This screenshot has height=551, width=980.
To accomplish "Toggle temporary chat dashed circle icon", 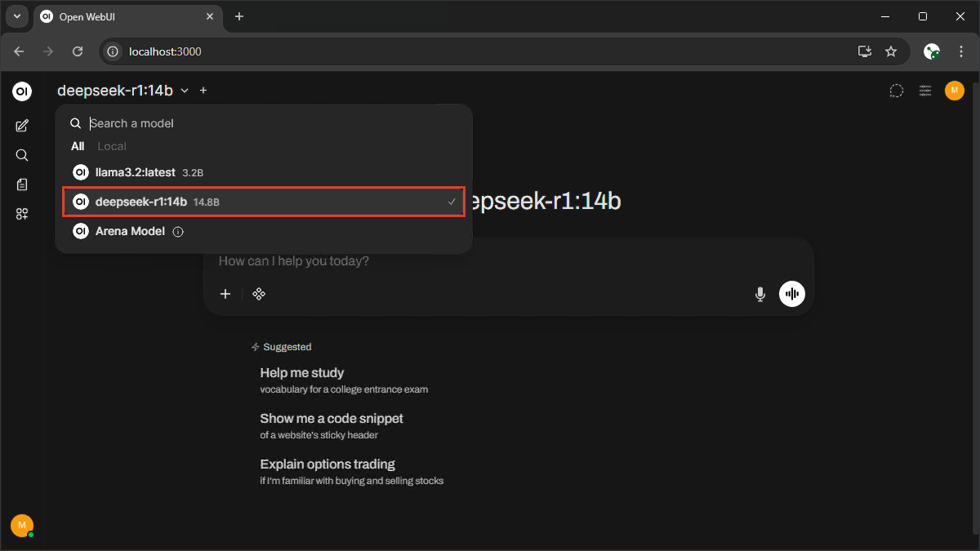I will 896,91.
